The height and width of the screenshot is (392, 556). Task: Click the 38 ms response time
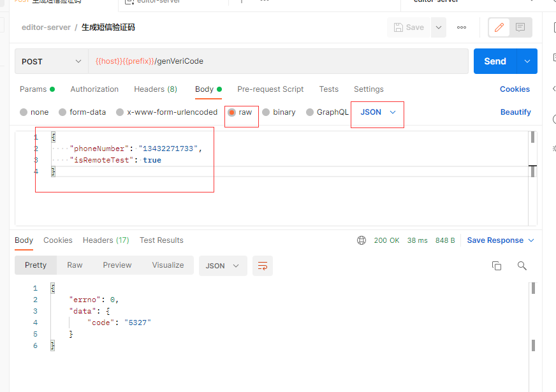coord(417,240)
